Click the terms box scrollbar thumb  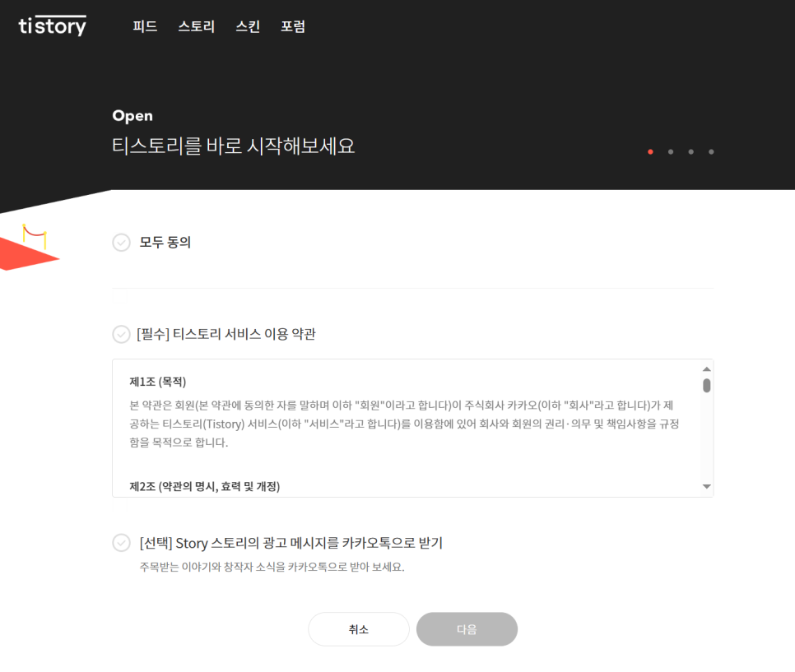point(707,386)
